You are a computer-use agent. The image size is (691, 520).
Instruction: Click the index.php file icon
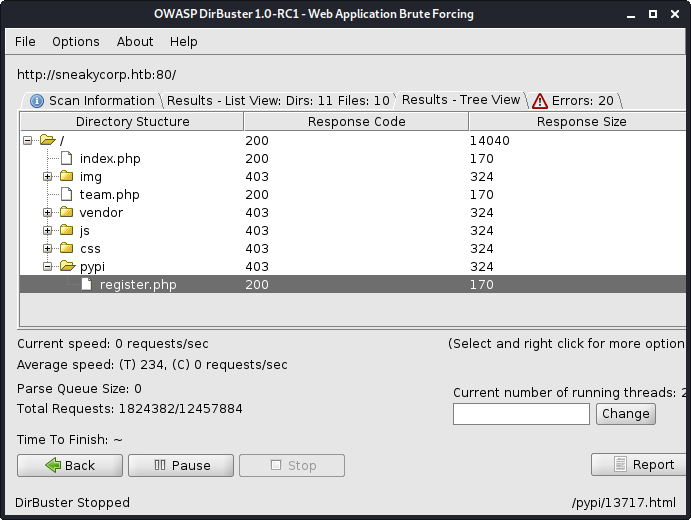(x=67, y=159)
